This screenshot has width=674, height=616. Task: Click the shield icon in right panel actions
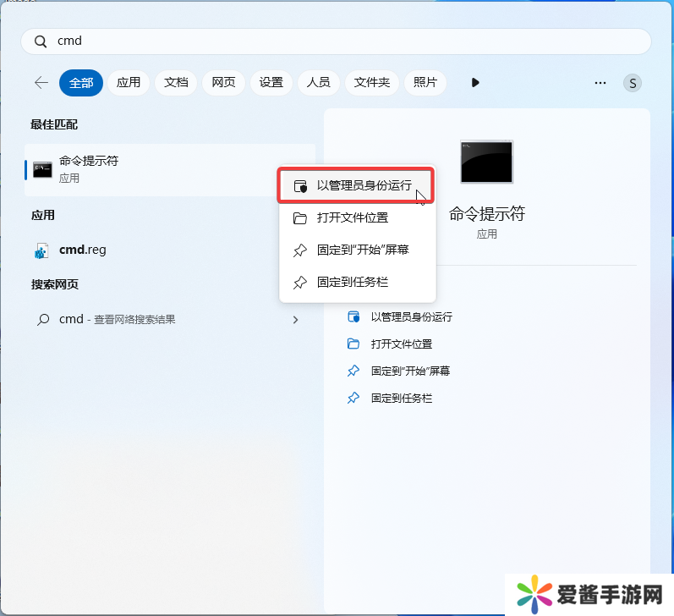click(x=353, y=316)
